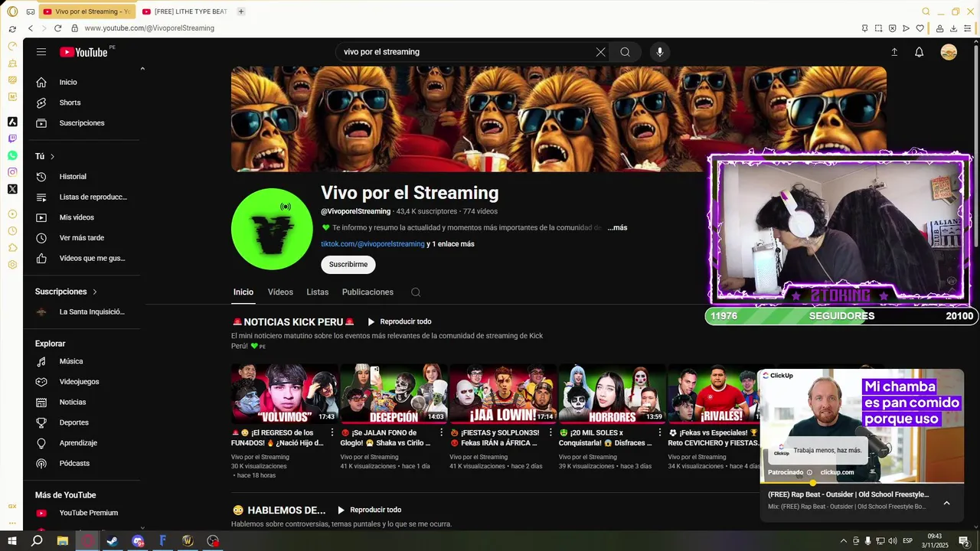This screenshot has height=551, width=980.
Task: Play all HABLEMOS DE... videos
Action: coord(368,510)
